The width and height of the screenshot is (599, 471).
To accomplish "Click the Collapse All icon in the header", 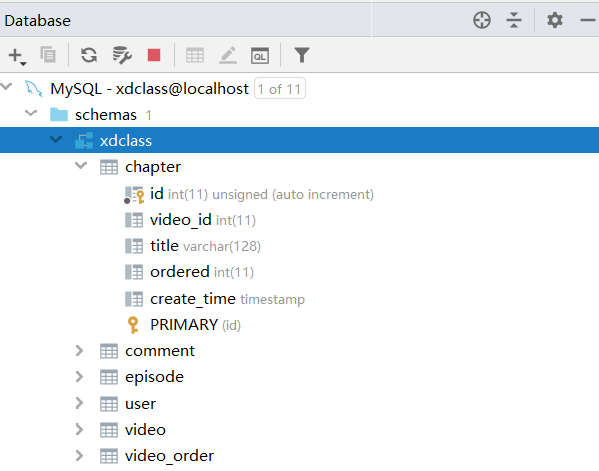I will [x=514, y=20].
